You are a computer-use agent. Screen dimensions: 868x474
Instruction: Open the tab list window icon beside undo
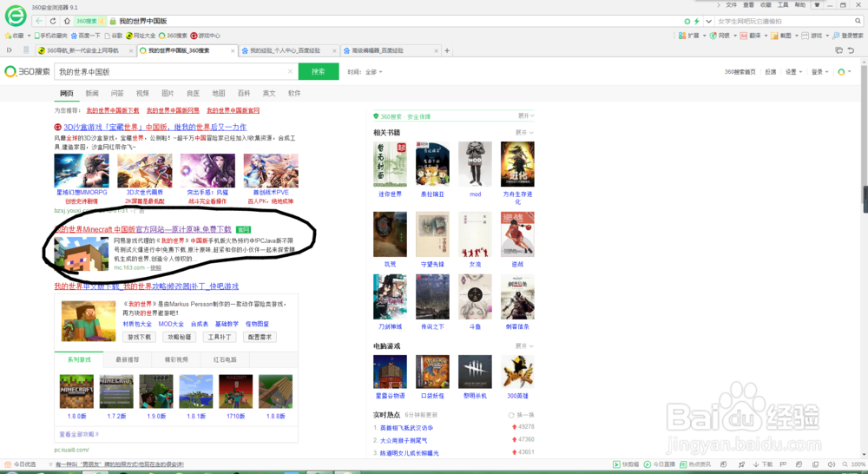tap(838, 50)
